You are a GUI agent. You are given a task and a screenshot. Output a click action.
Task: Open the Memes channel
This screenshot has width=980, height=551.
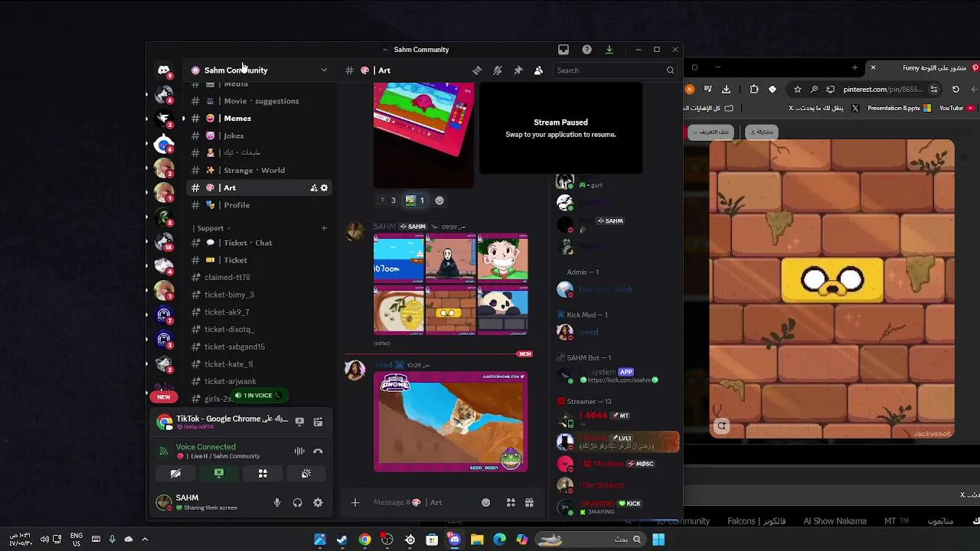pyautogui.click(x=259, y=119)
